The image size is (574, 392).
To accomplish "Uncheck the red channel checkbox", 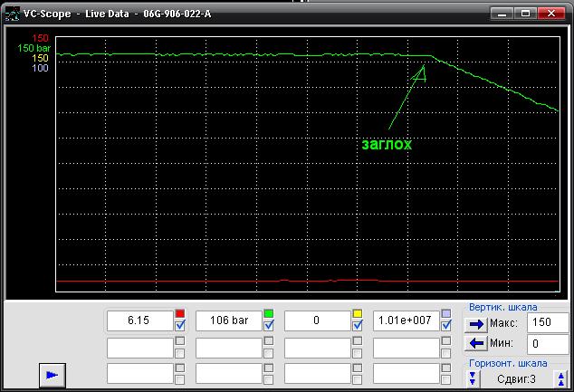I will 180,325.
